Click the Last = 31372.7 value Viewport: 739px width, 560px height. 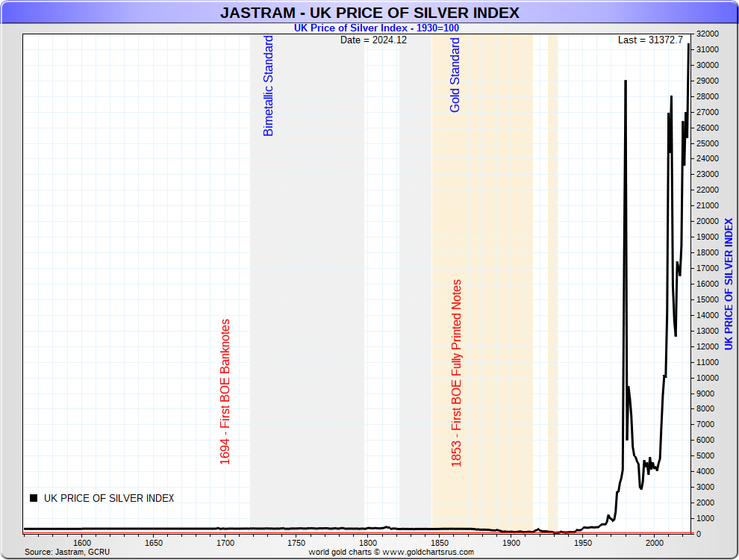point(650,40)
